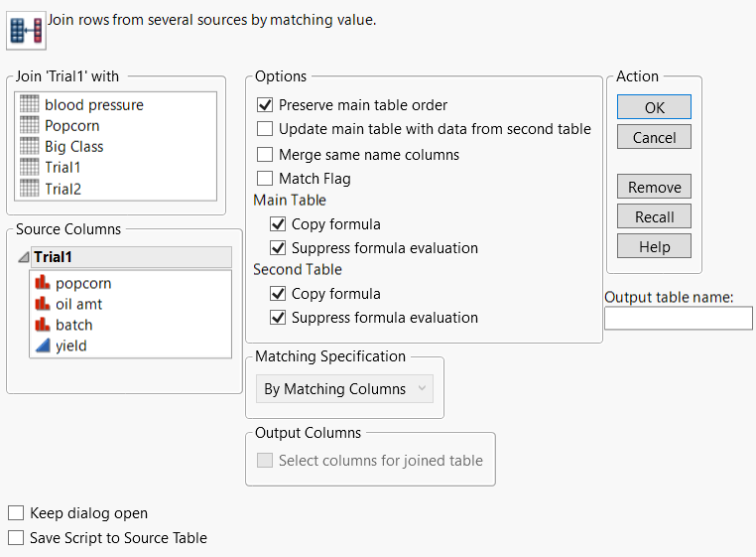Click the table icon beside blood pressure
Viewport: 756px width, 557px height.
click(x=30, y=105)
